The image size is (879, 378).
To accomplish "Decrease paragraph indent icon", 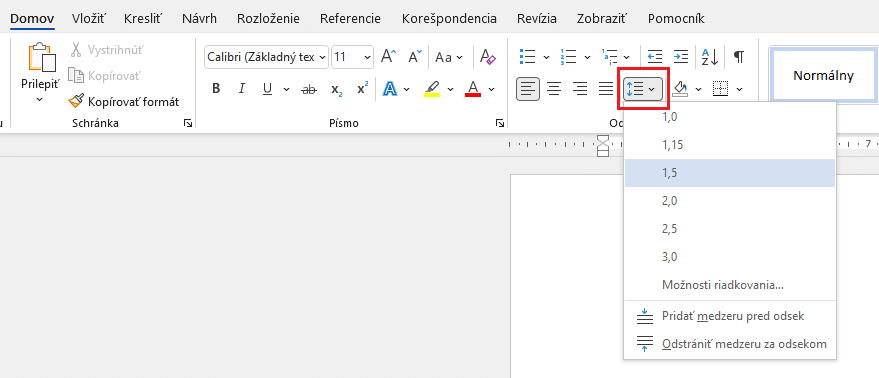I will coord(655,57).
